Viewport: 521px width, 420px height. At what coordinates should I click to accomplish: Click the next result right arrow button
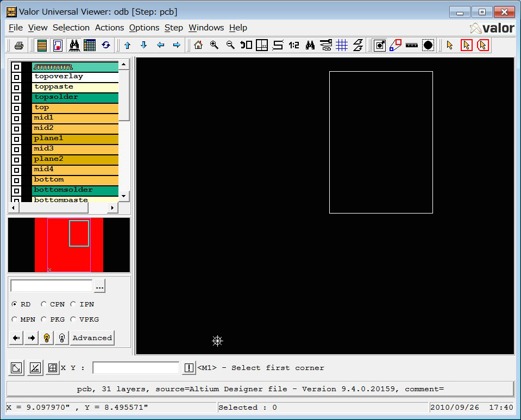[x=31, y=338]
